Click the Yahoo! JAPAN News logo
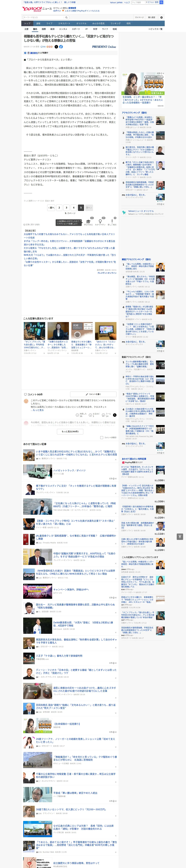 click(37, 9)
